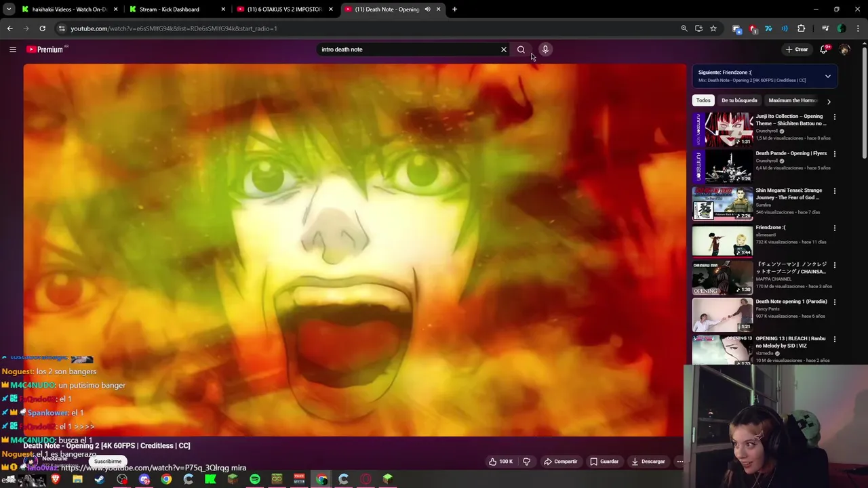Open the YouTube account avatar menu
This screenshot has height=488, width=868.
point(844,49)
